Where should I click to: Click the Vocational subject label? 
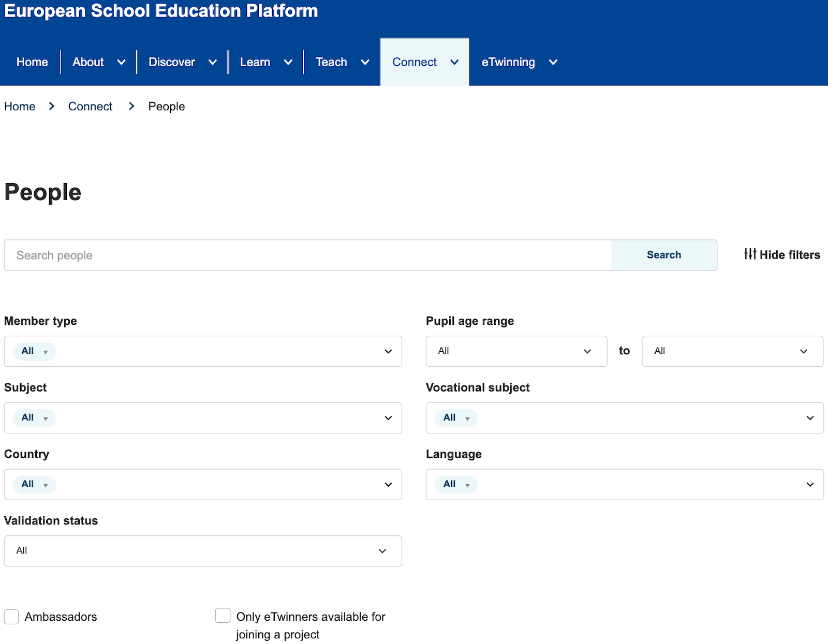coord(478,387)
